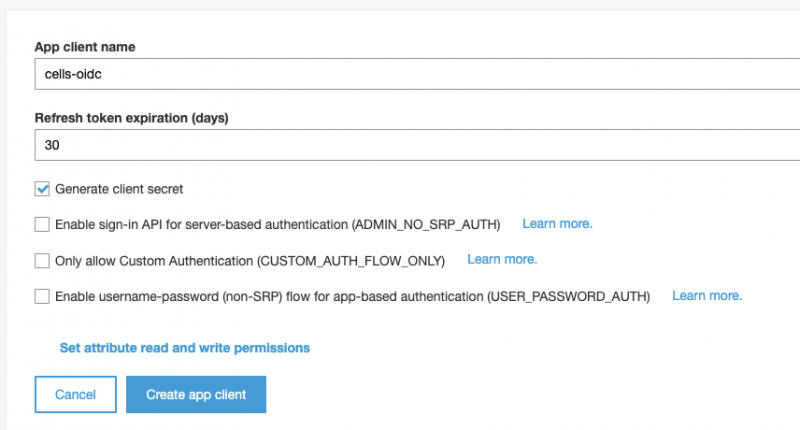Click the App client name heading label

[85, 47]
